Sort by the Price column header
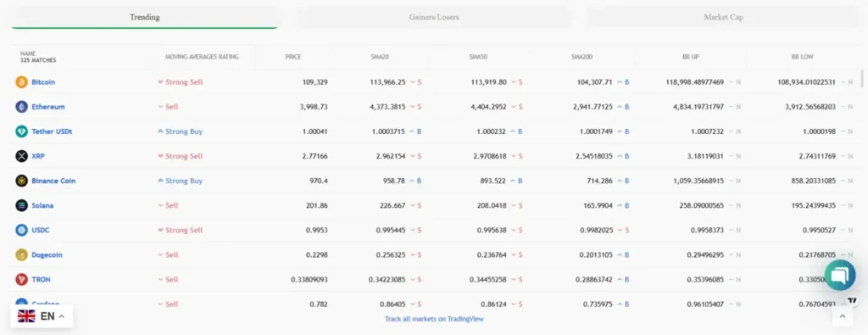 click(293, 57)
